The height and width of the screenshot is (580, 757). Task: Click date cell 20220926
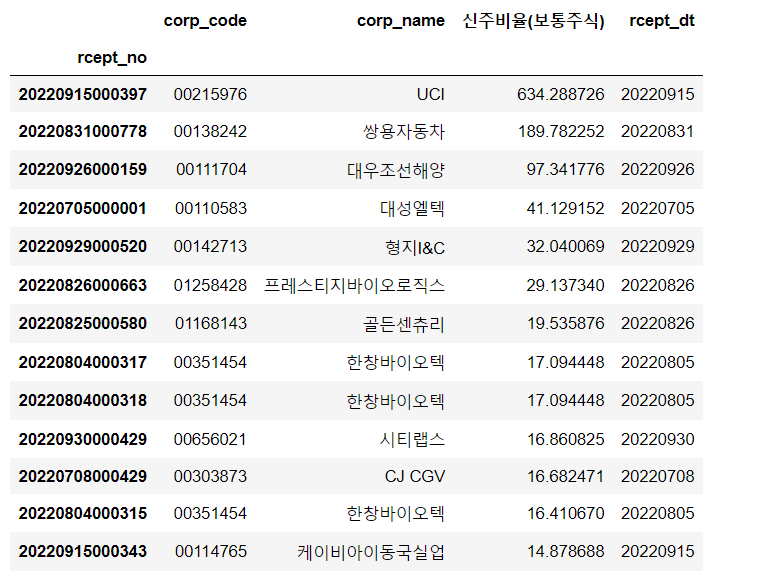click(658, 170)
